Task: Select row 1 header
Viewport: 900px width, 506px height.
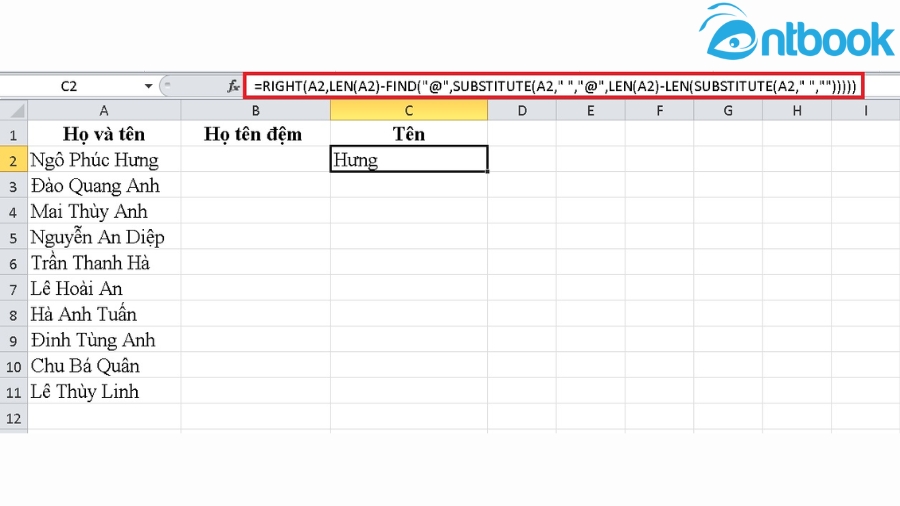Action: click(x=14, y=134)
